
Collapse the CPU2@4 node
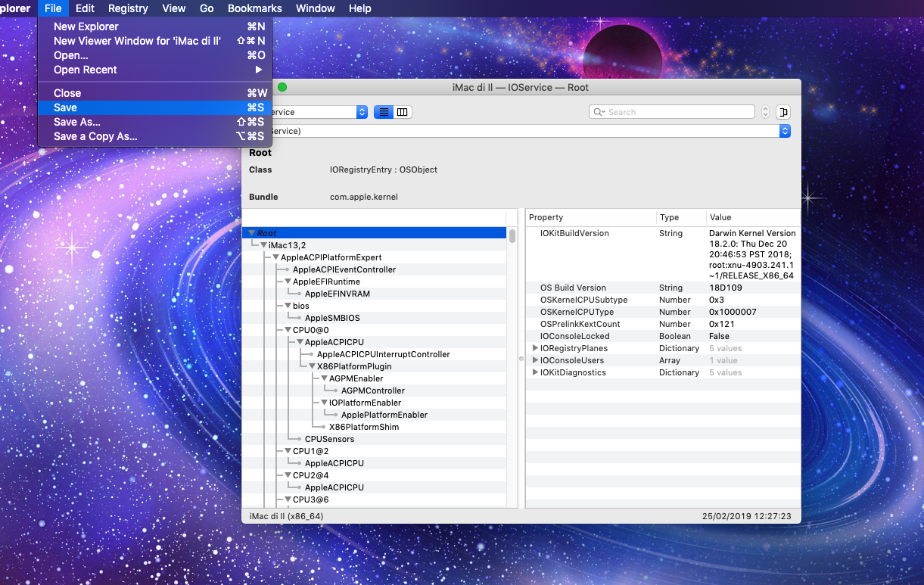point(288,475)
